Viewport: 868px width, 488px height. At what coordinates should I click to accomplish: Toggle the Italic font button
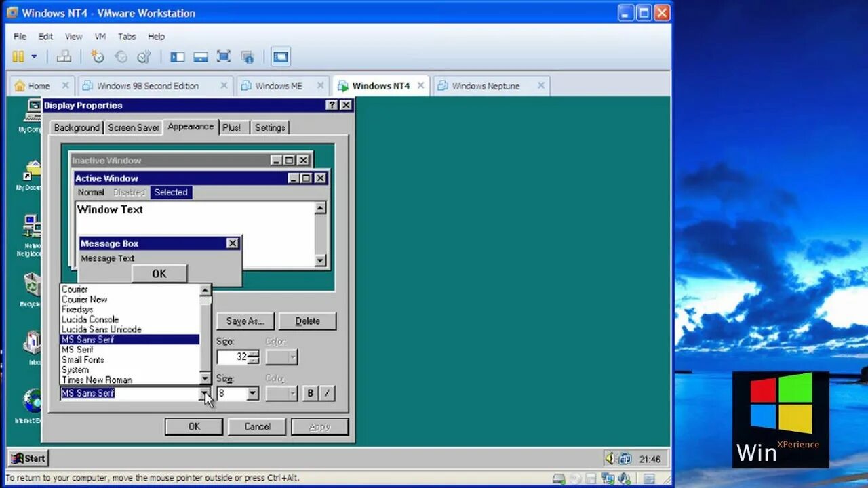click(327, 393)
